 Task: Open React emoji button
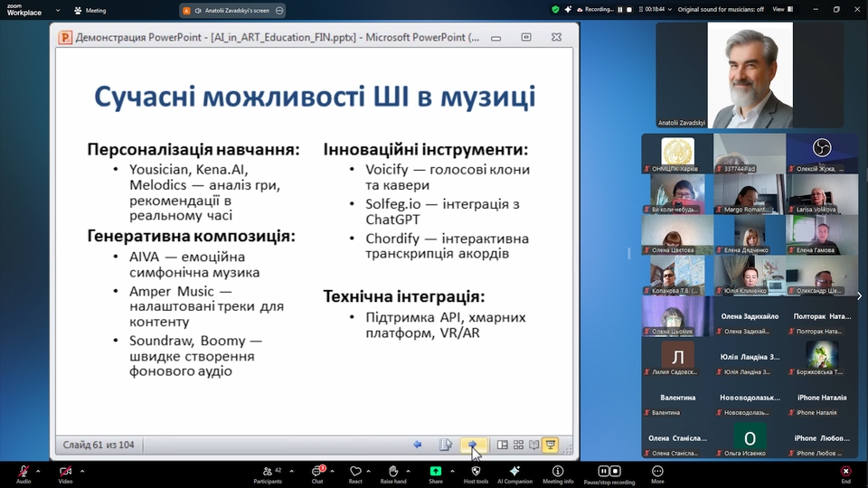tap(355, 474)
